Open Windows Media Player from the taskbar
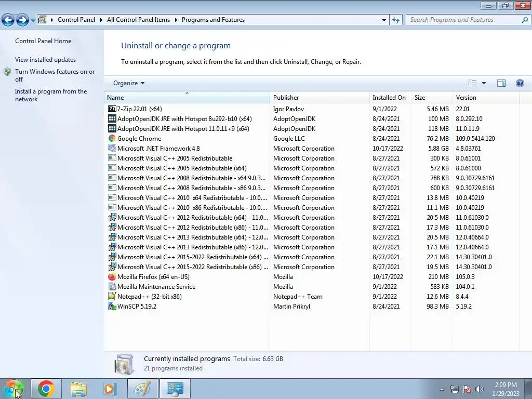The height and width of the screenshot is (399, 532). [x=110, y=389]
